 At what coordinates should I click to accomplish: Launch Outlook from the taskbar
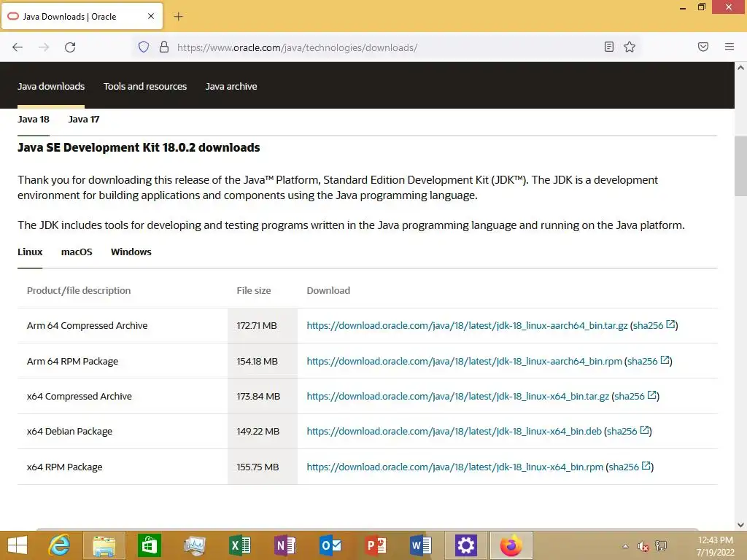330,545
